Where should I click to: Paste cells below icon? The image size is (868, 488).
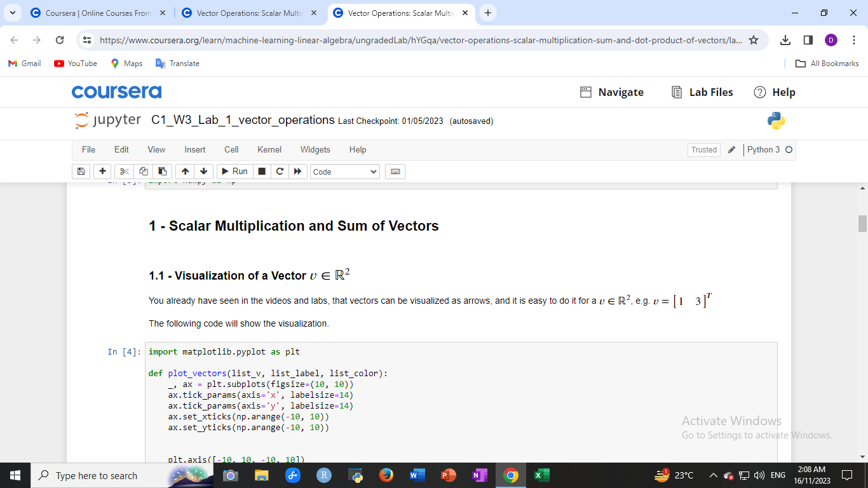(163, 172)
